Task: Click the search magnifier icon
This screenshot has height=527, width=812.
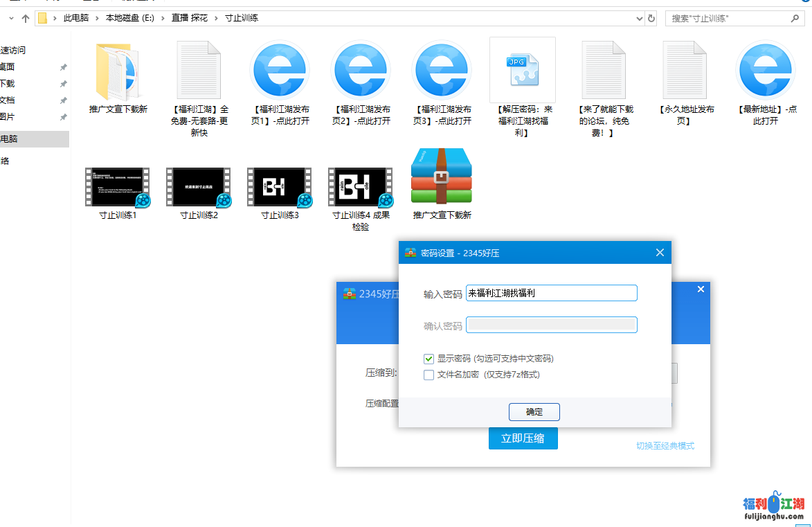Action: [795, 19]
